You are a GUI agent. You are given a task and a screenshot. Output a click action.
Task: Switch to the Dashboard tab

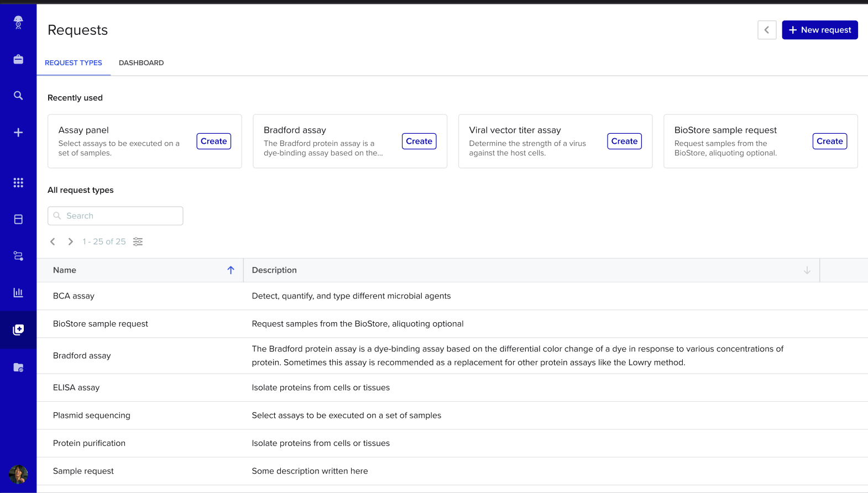click(141, 63)
